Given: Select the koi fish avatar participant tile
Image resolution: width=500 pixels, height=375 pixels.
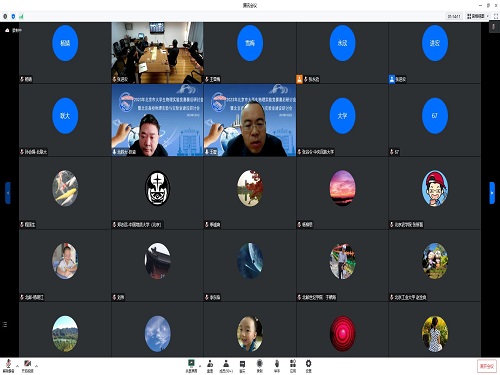Looking at the screenshot, I should [65, 193].
